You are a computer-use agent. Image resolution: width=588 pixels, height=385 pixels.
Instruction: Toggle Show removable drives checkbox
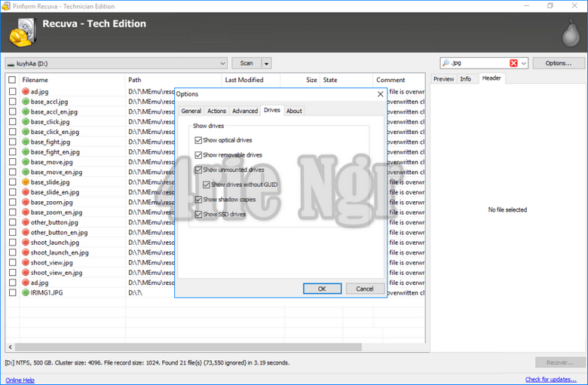(198, 154)
